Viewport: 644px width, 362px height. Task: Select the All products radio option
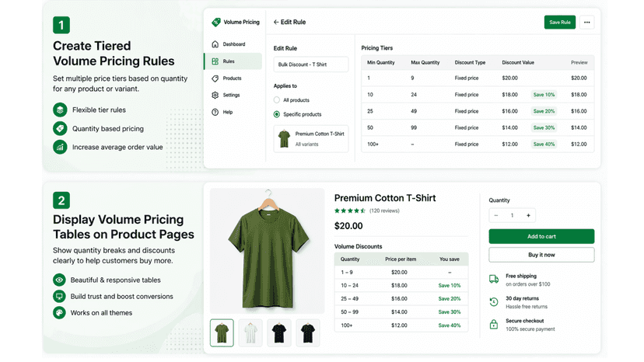pos(277,99)
